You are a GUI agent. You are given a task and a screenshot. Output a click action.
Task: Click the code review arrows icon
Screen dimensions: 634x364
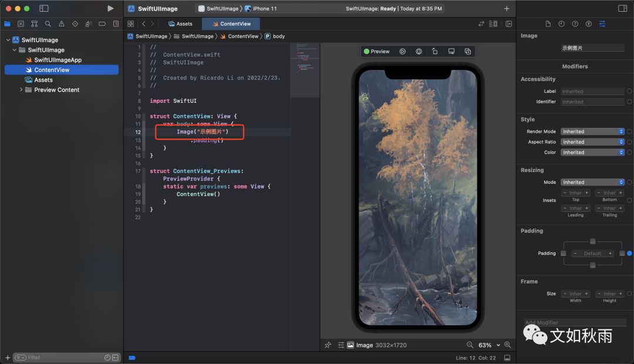[481, 24]
